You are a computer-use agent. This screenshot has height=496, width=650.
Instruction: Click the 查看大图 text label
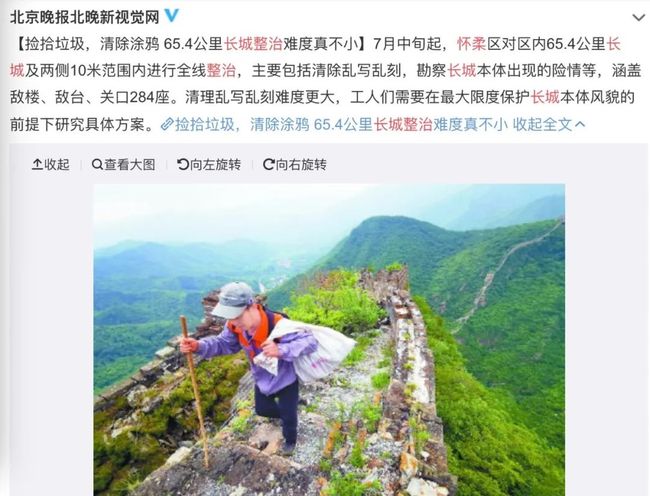pos(130,165)
